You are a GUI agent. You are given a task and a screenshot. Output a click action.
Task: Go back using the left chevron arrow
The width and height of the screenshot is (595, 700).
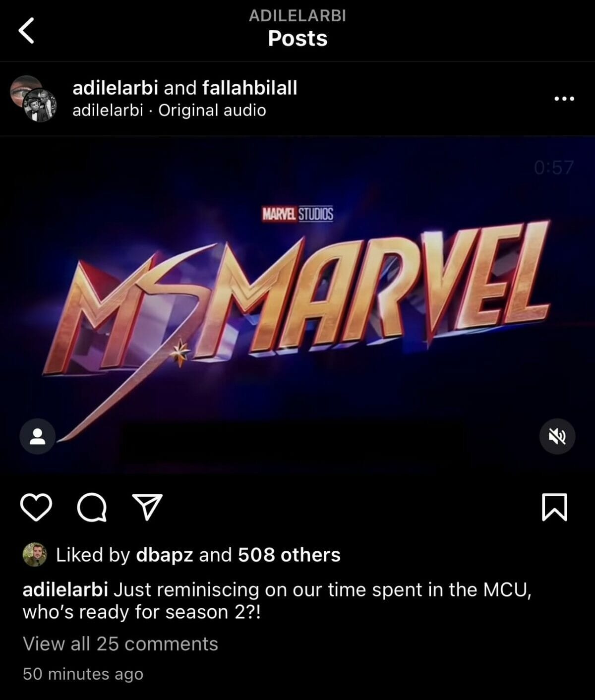coord(26,31)
